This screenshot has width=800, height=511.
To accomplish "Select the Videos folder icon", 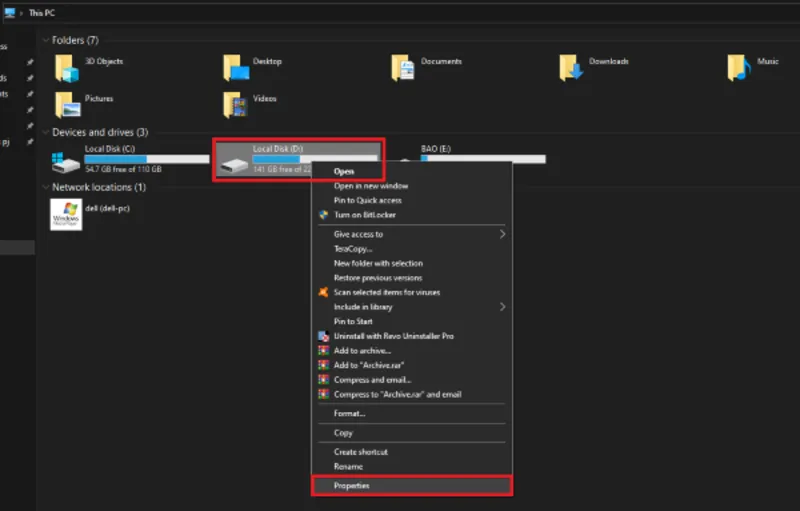I will [235, 104].
